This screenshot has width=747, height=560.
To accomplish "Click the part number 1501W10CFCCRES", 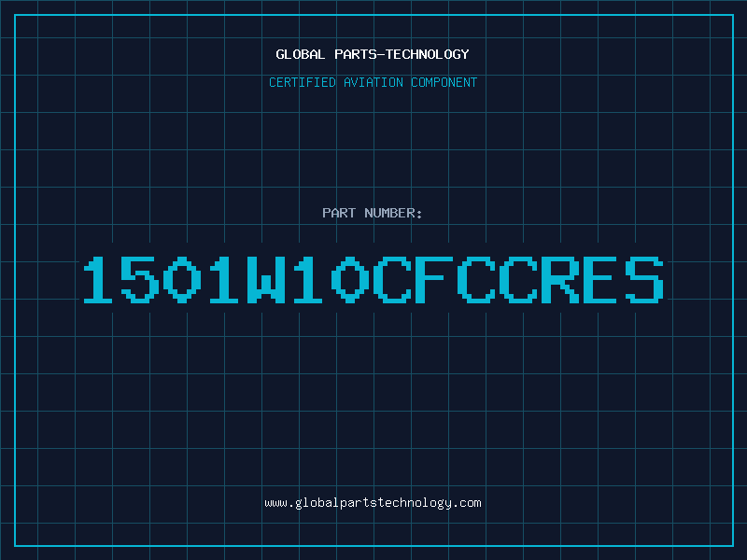I will (373, 279).
